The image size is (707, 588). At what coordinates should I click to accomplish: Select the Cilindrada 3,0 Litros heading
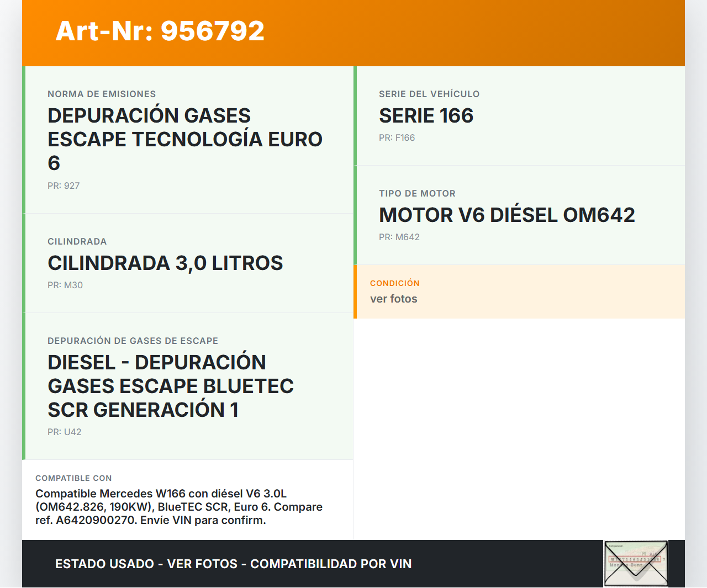165,263
